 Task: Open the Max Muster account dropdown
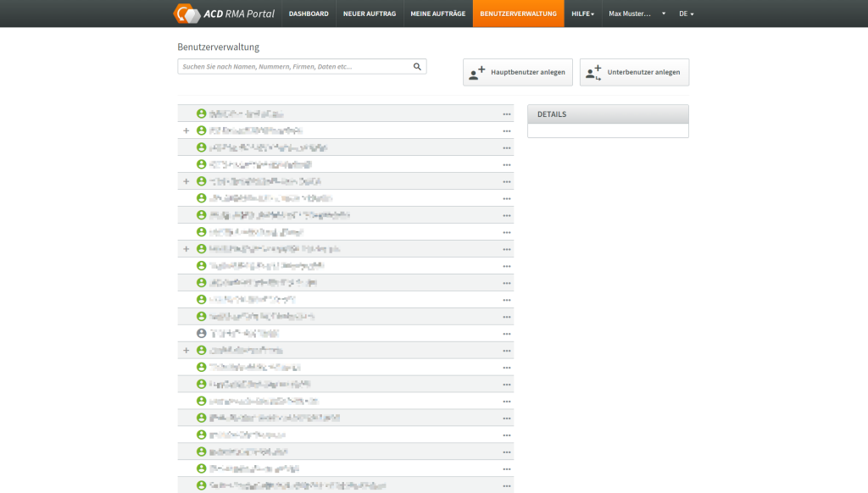(x=637, y=14)
